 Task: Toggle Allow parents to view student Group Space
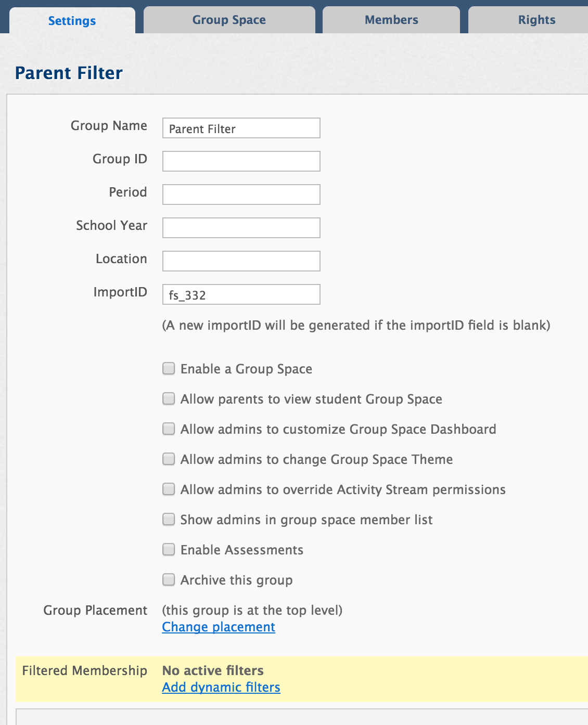coord(169,399)
